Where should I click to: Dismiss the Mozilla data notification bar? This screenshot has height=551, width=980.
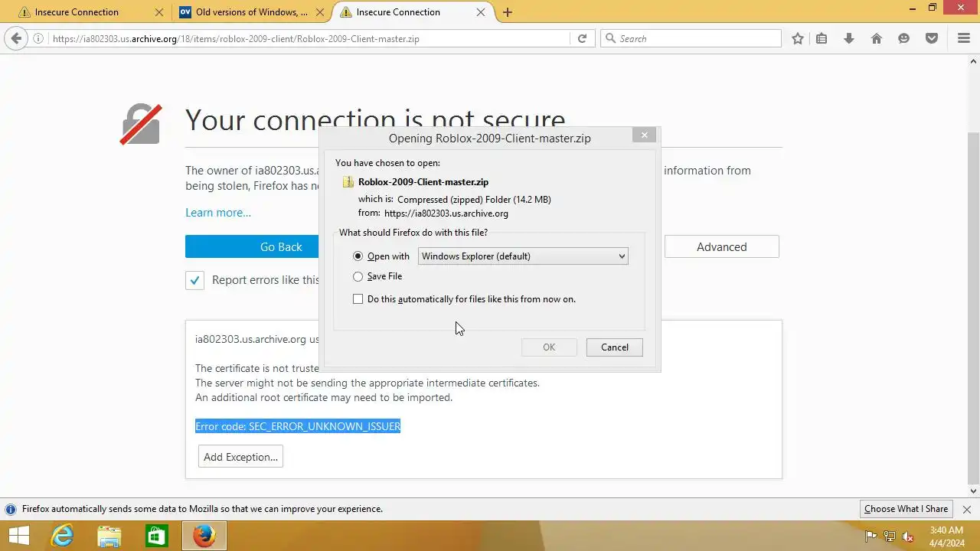pos(967,509)
